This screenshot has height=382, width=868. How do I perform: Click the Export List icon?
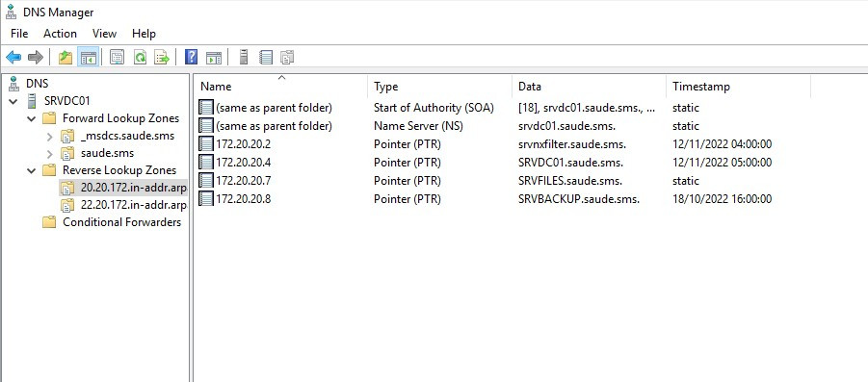click(162, 57)
